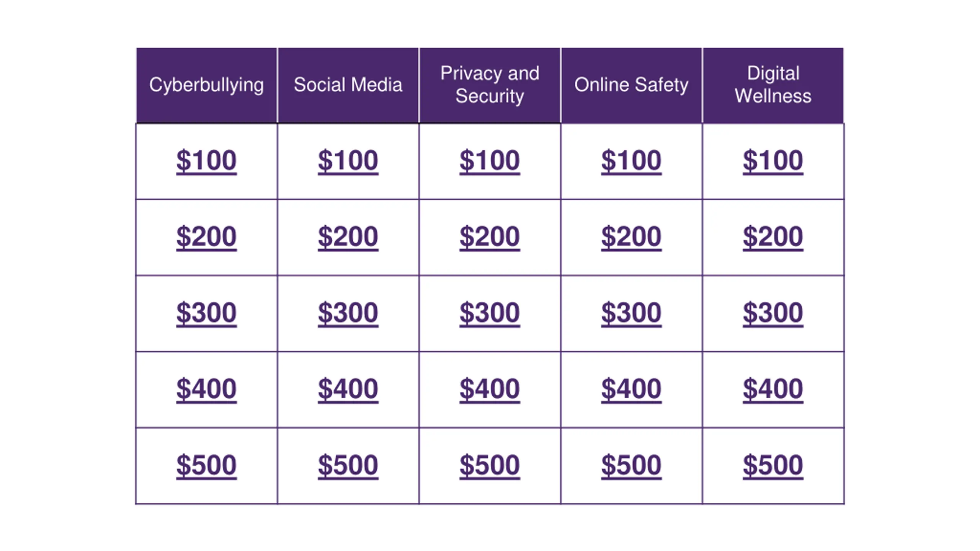Select the Privacy and Security header cell

click(x=490, y=85)
